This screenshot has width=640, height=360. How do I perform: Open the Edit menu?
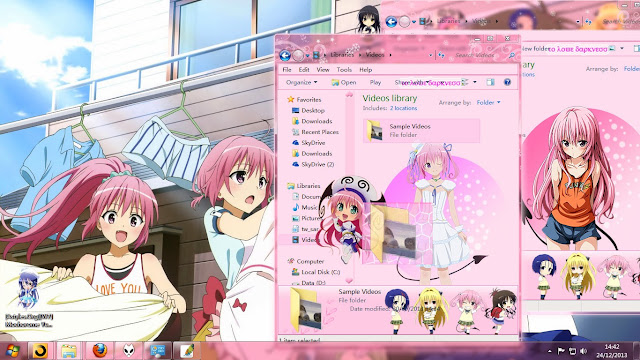[x=304, y=70]
